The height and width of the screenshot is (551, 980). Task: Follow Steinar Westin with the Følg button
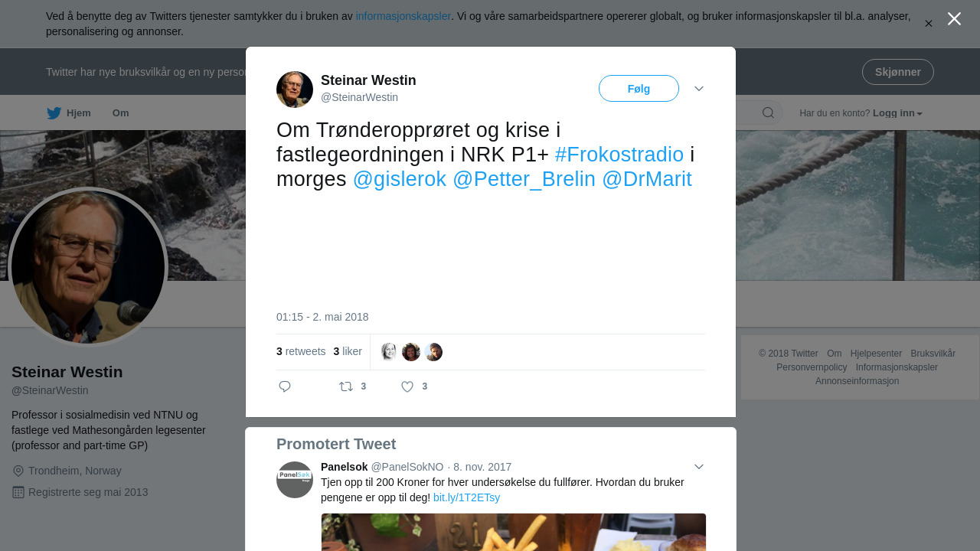639,89
